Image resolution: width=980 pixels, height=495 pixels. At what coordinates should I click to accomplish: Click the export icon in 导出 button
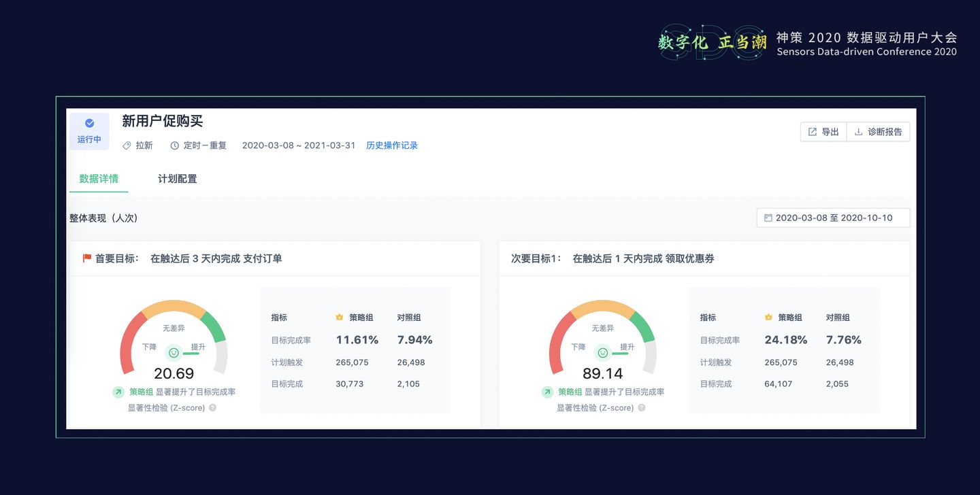pyautogui.click(x=812, y=132)
